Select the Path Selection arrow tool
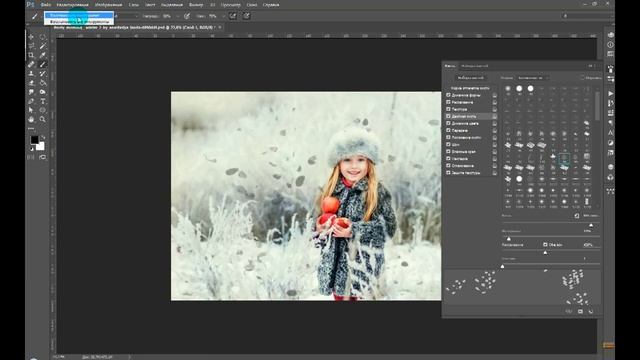 [31, 110]
